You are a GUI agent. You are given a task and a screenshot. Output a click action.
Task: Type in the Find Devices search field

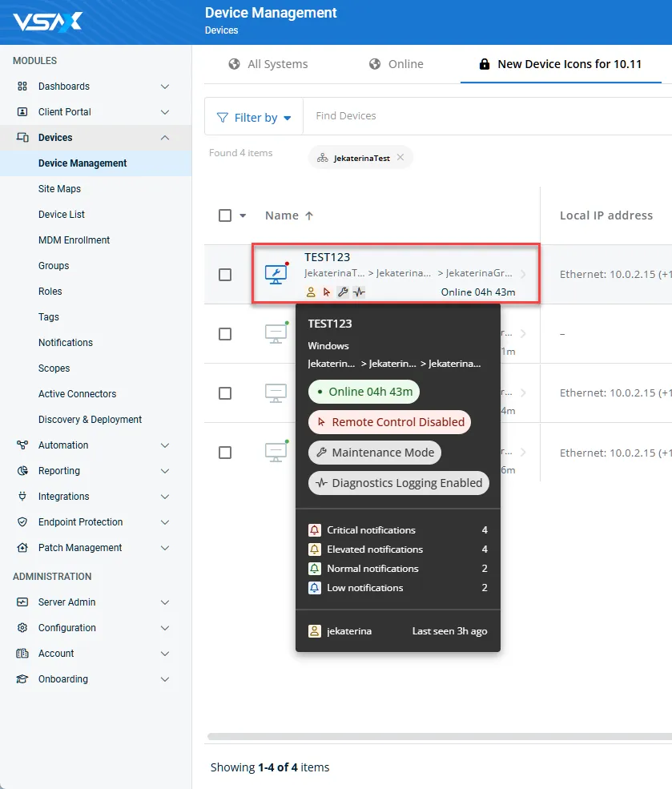(x=481, y=116)
